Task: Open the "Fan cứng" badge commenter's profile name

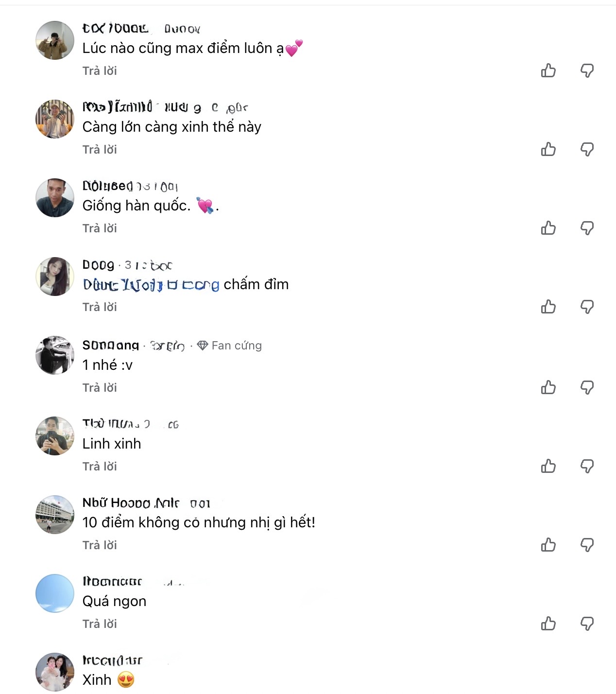Action: (x=111, y=346)
